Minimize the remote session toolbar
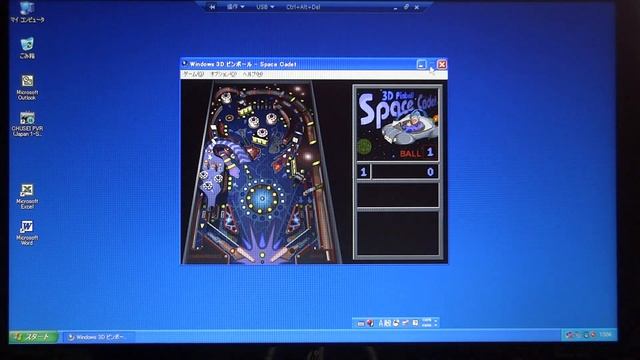Viewport: 640px width, 360px height. tap(396, 8)
